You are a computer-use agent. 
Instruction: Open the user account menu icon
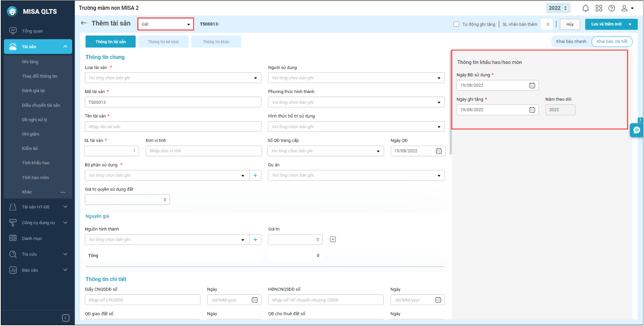pyautogui.click(x=627, y=8)
